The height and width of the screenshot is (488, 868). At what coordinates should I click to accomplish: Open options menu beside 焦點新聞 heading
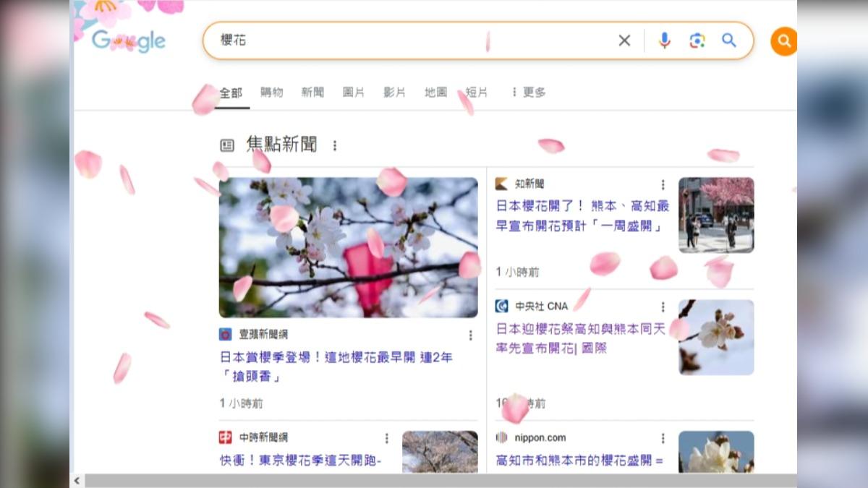coord(334,145)
